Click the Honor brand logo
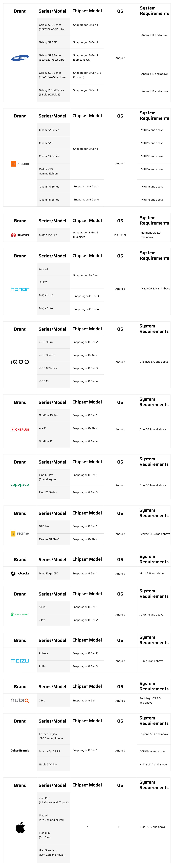This screenshot has height=868, width=174. [x=20, y=289]
